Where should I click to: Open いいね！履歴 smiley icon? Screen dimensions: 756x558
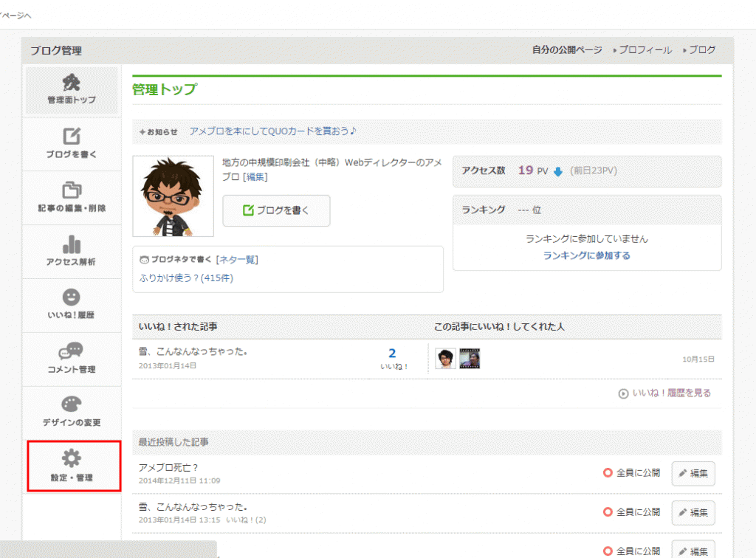72,298
